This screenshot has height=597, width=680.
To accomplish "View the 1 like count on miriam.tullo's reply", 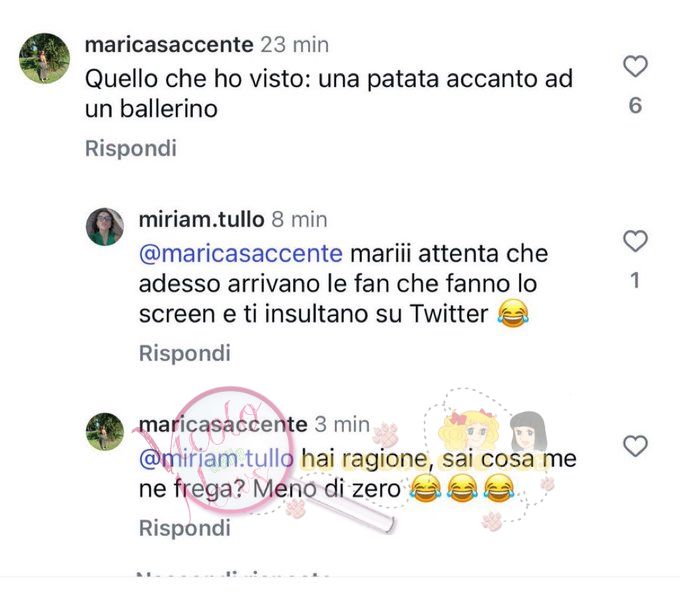I will (635, 281).
